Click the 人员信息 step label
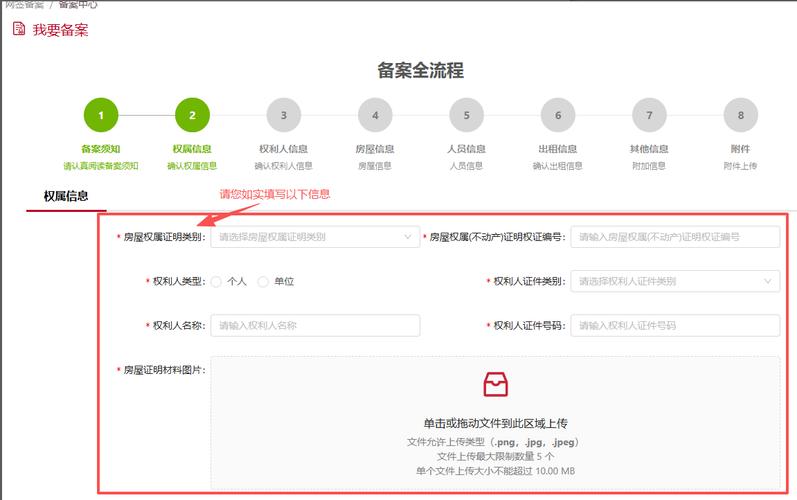The height and width of the screenshot is (500, 797). [467, 149]
